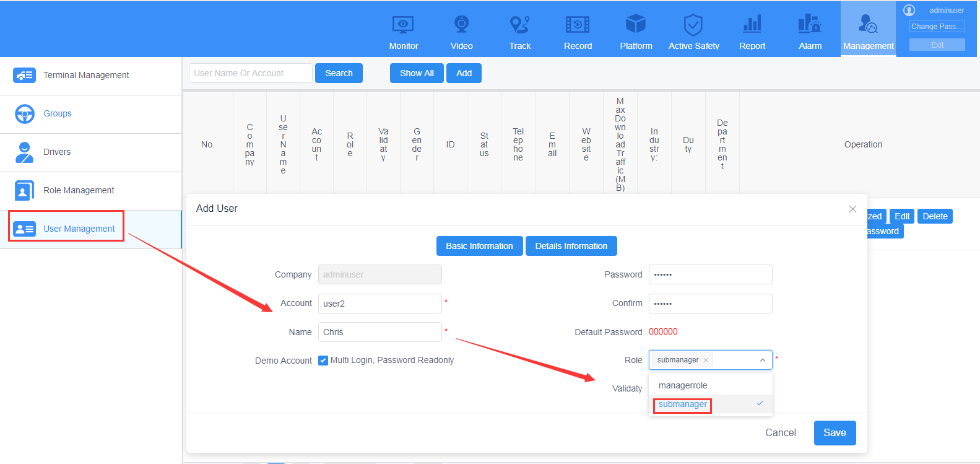Open the Report bar-chart icon

coord(752,25)
